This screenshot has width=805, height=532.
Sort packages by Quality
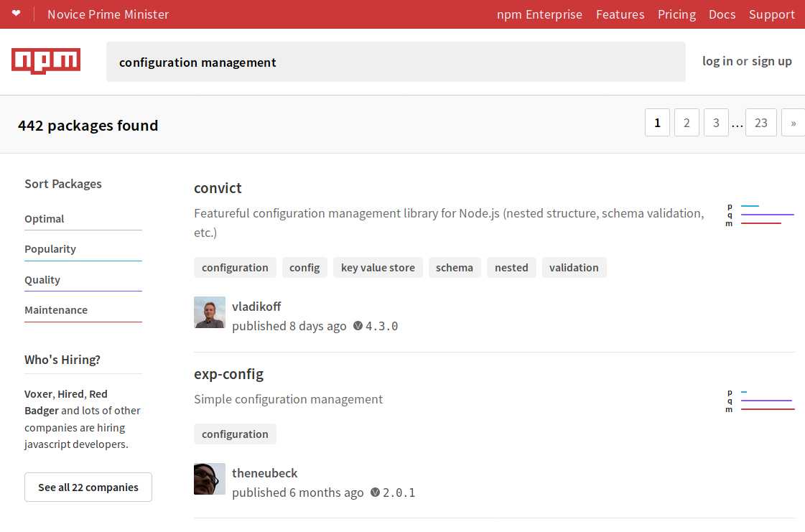pos(83,281)
